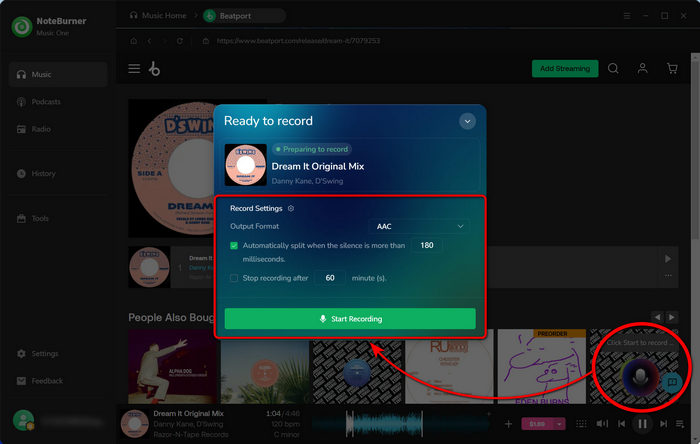The height and width of the screenshot is (444, 700).
Task: Click Dream It track row thumbnail
Action: pyautogui.click(x=149, y=267)
